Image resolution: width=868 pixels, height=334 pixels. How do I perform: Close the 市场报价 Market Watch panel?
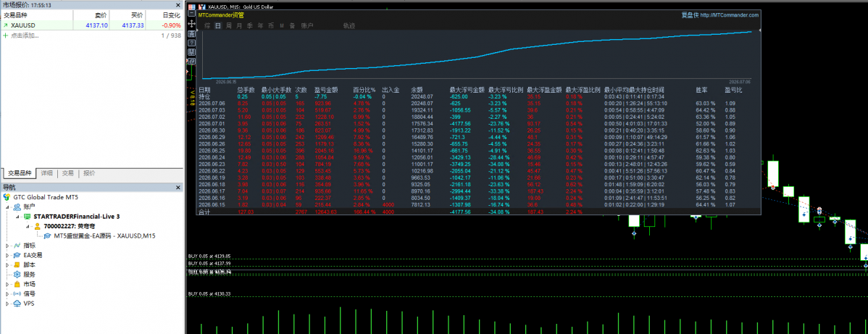(178, 5)
